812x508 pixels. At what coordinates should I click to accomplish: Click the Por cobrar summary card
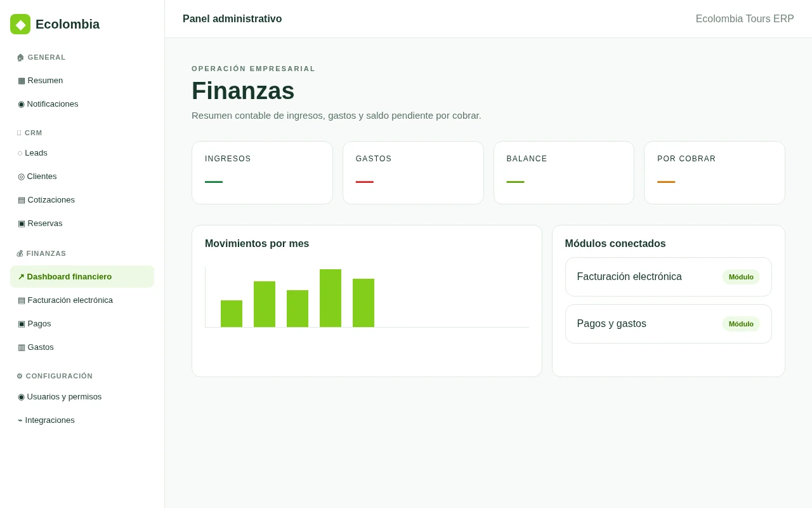pyautogui.click(x=714, y=173)
